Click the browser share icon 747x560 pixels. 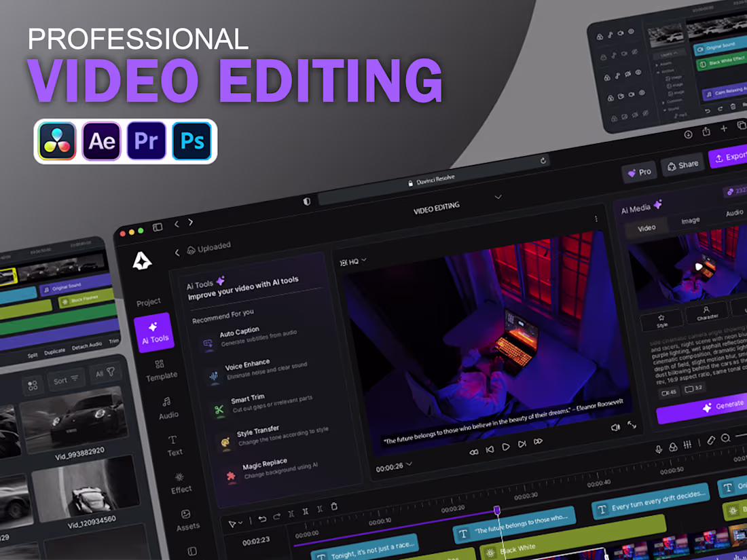pos(706,130)
